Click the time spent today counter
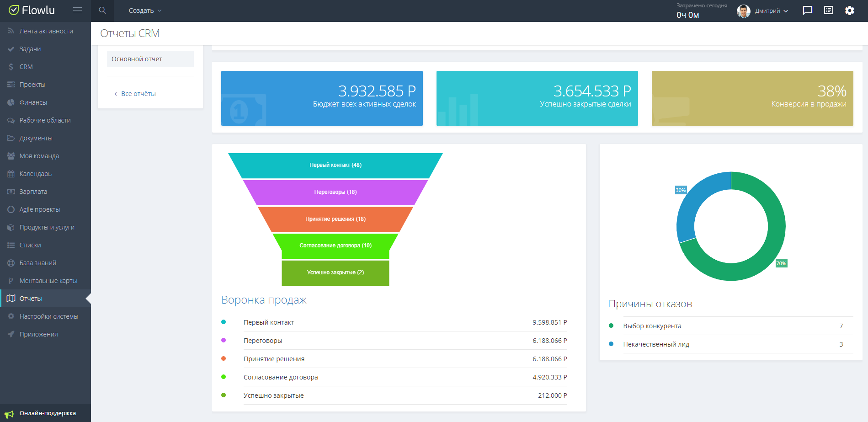 [x=702, y=11]
